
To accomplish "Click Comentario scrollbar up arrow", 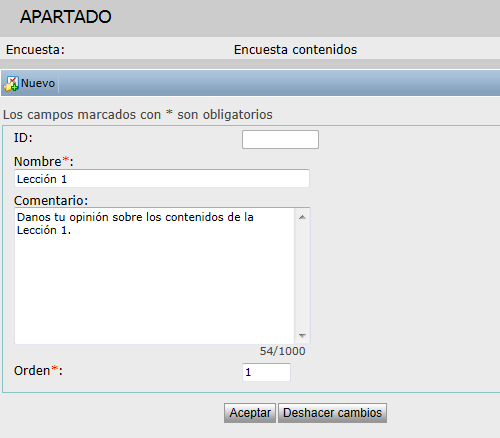I will pos(302,217).
